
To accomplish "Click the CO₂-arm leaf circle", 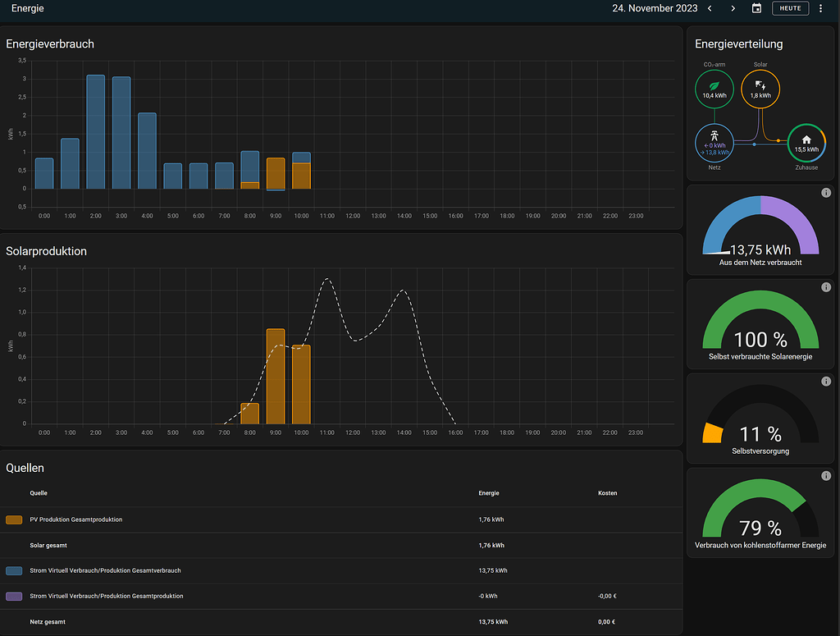I will pos(714,89).
